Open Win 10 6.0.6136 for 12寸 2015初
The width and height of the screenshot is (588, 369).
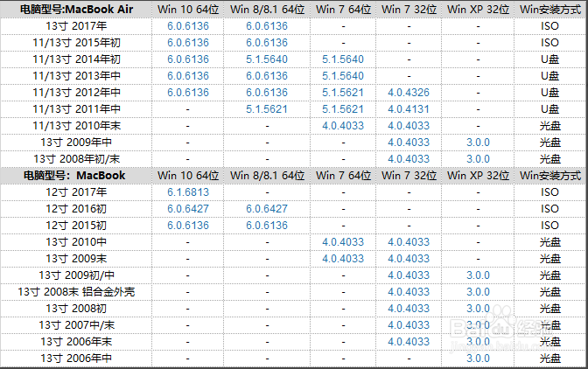click(x=188, y=226)
